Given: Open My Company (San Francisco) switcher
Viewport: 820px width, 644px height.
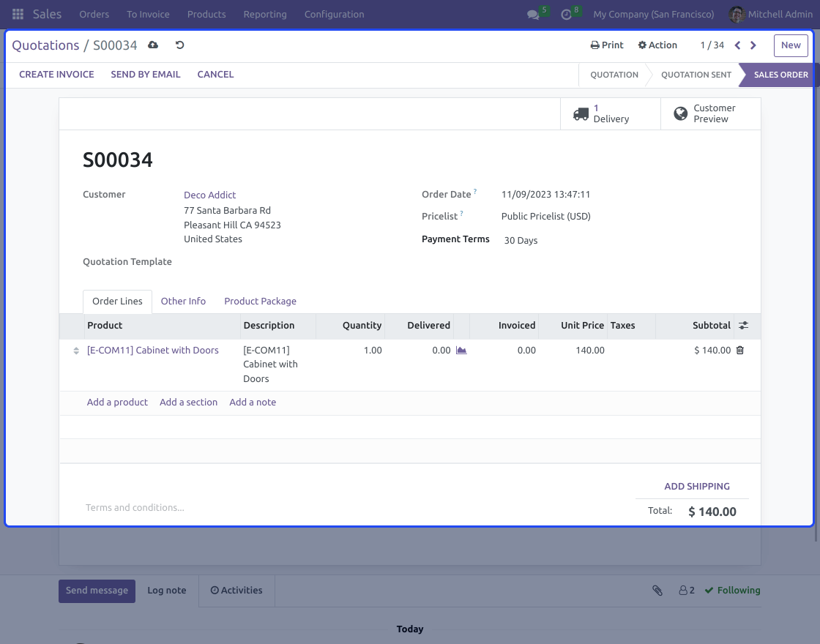Looking at the screenshot, I should [653, 15].
